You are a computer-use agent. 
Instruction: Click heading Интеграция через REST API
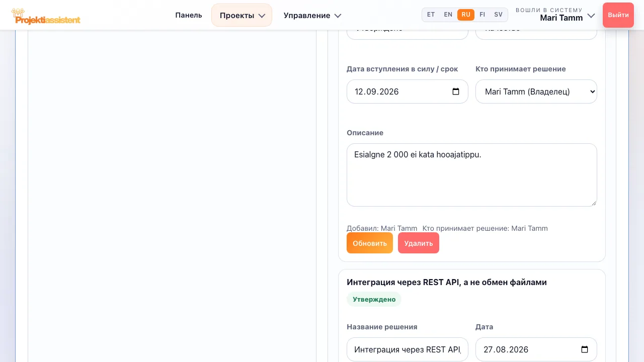pyautogui.click(x=447, y=282)
